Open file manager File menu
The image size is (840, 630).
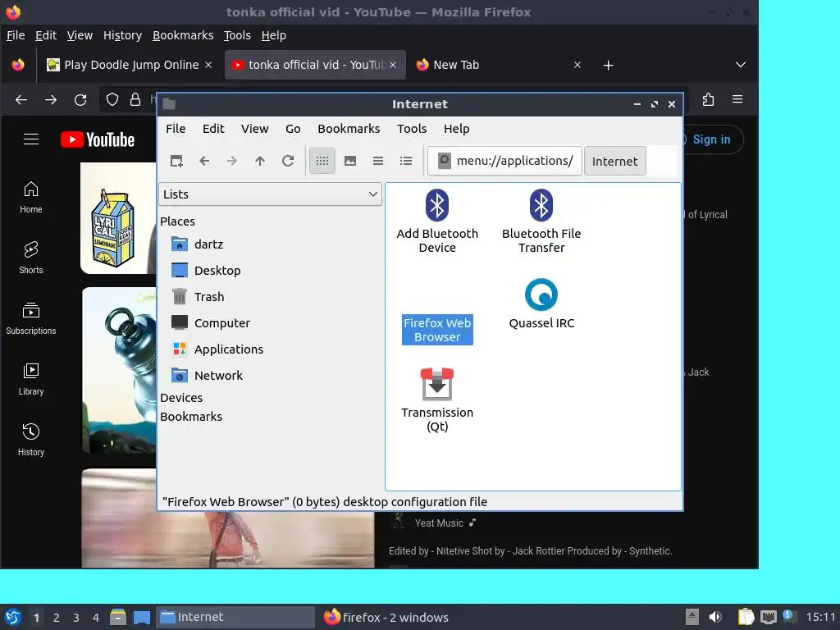tap(176, 129)
